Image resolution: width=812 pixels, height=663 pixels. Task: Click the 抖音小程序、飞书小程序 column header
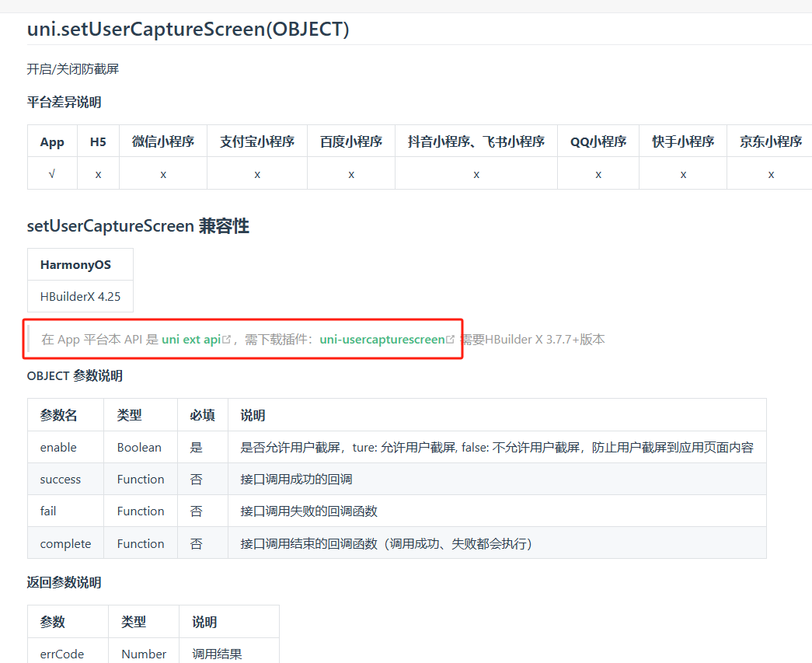[476, 141]
